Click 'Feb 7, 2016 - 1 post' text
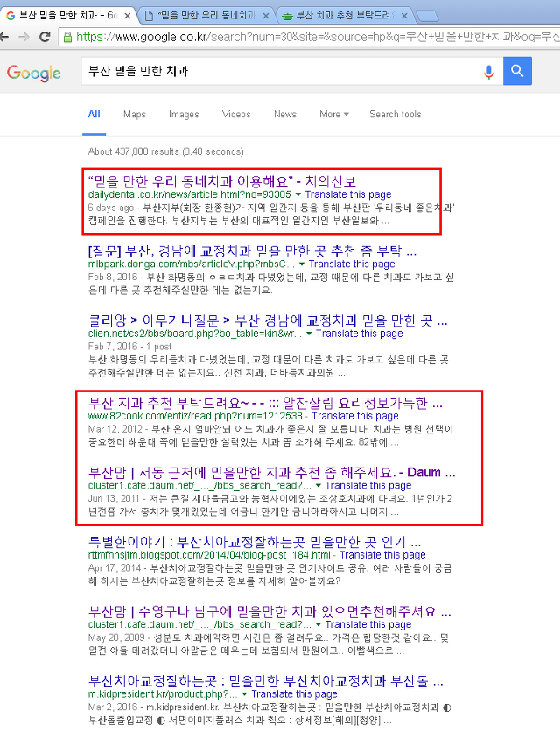The image size is (560, 739). pyautogui.click(x=130, y=347)
